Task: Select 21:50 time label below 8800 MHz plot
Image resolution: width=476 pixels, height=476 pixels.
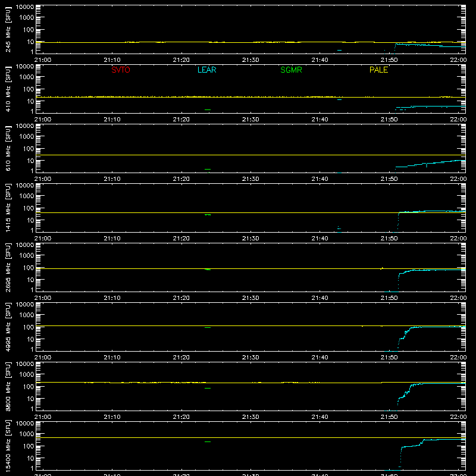Action: click(x=389, y=417)
